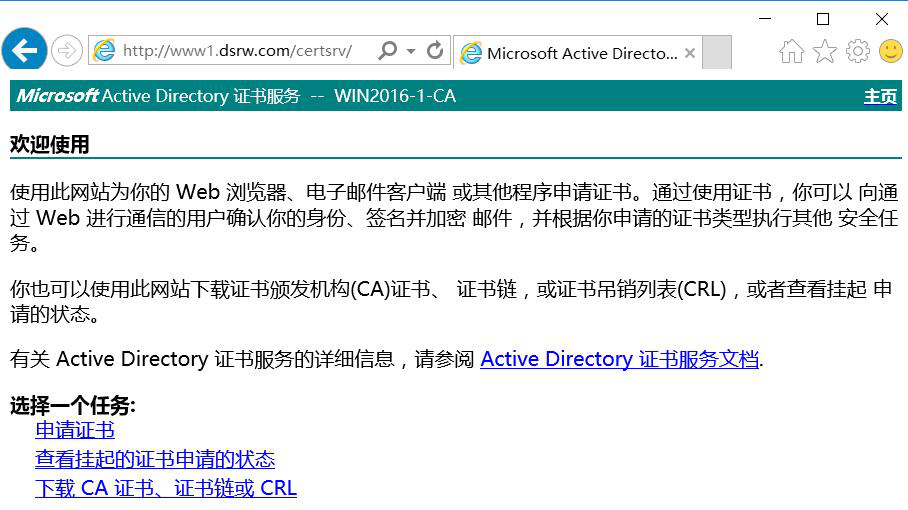Viewport: 908px width, 510px height.
Task: Open the address bar dropdown arrow
Action: [x=411, y=51]
